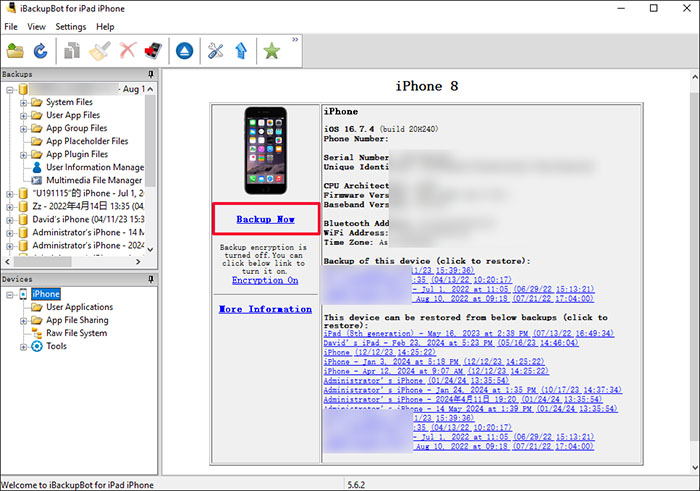This screenshot has height=491, width=700.
Task: Open the wrench Tools toolbar icon
Action: point(216,51)
